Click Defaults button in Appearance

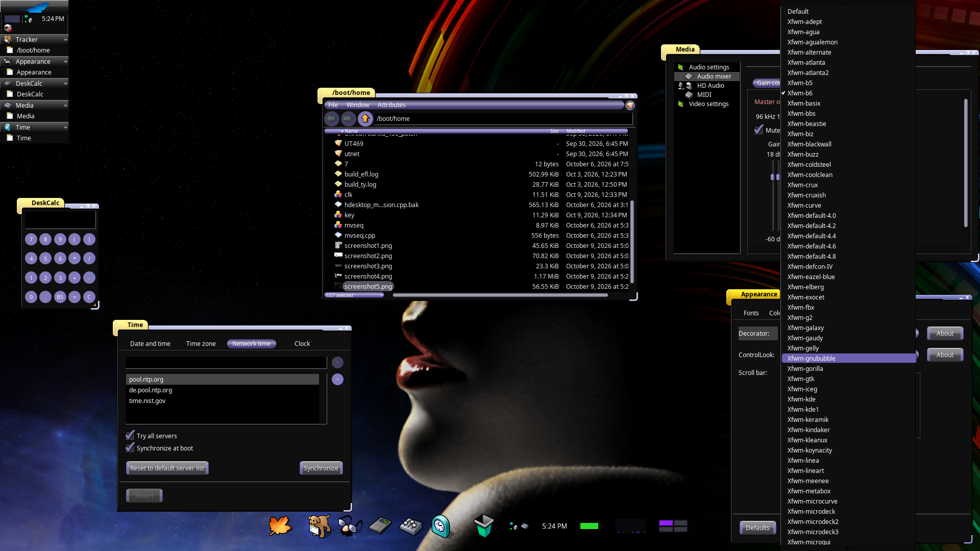pyautogui.click(x=757, y=528)
